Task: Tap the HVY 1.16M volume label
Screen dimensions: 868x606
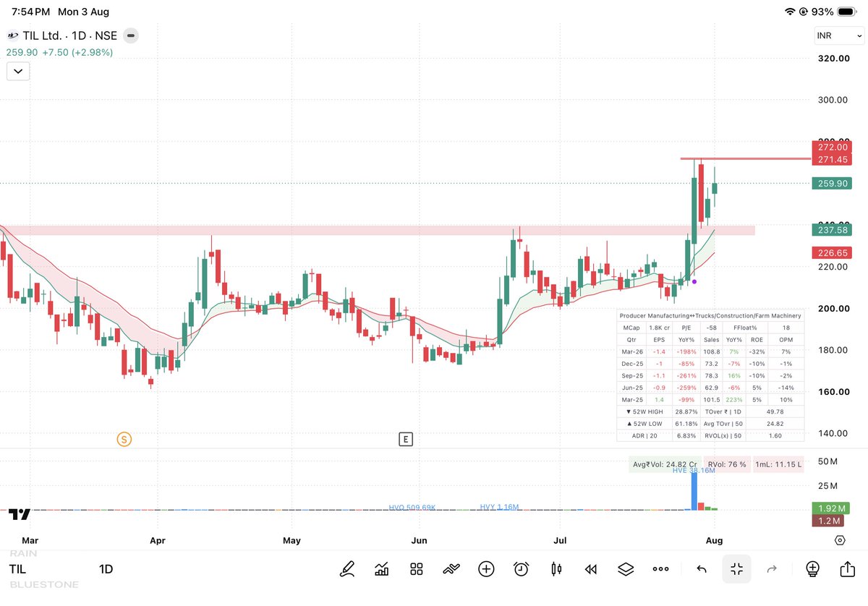Action: point(500,508)
